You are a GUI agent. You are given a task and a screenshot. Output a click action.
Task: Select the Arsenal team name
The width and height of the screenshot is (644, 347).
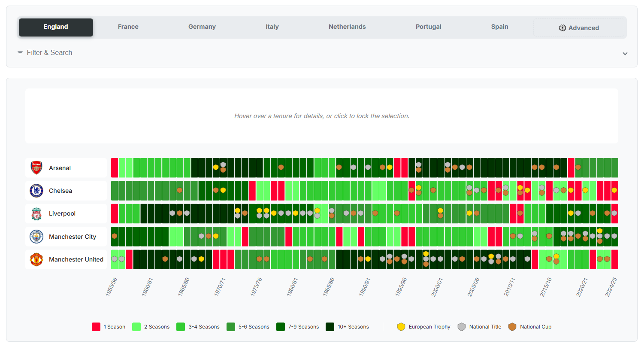click(x=60, y=168)
